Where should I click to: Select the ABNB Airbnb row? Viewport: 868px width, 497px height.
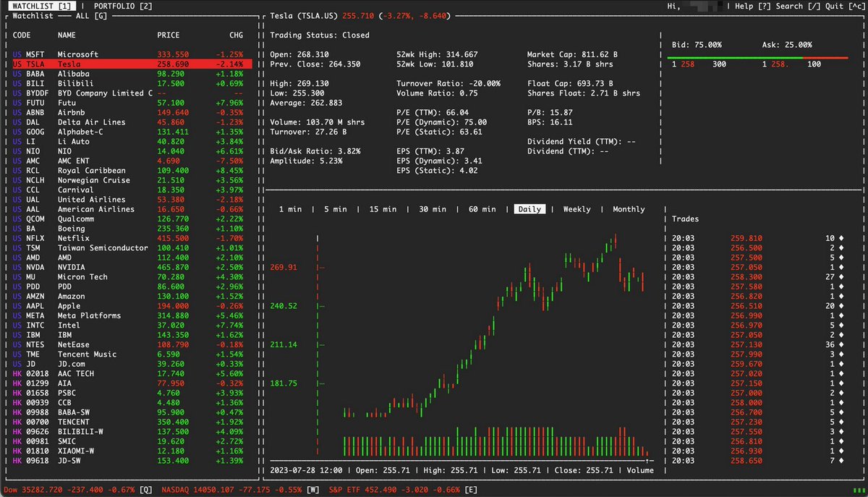tap(132, 112)
